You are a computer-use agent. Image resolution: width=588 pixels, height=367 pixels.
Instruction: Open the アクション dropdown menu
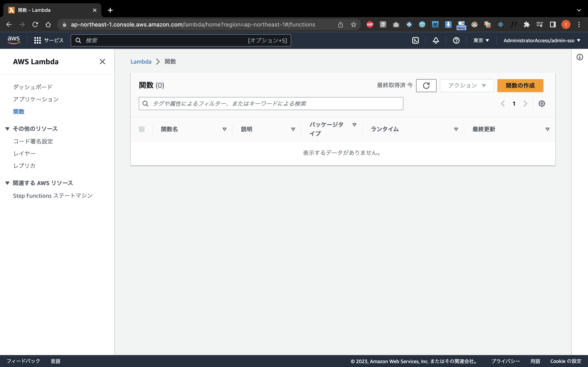[x=466, y=85]
